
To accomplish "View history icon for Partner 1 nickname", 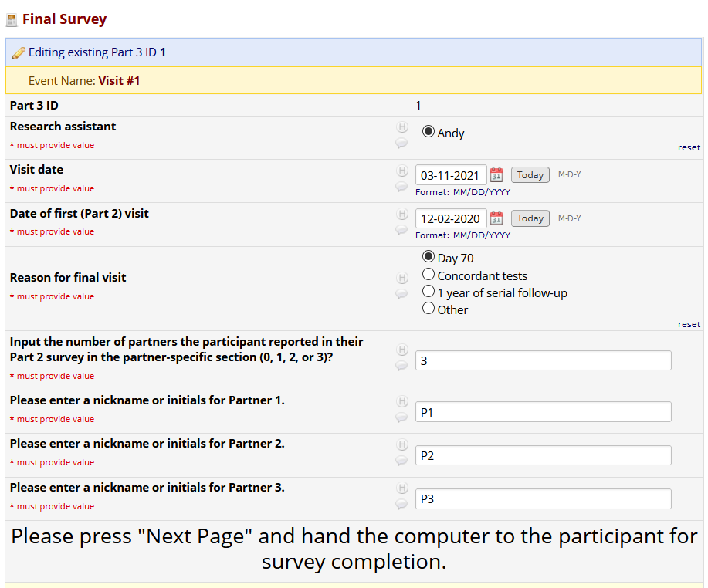I will click(x=401, y=401).
